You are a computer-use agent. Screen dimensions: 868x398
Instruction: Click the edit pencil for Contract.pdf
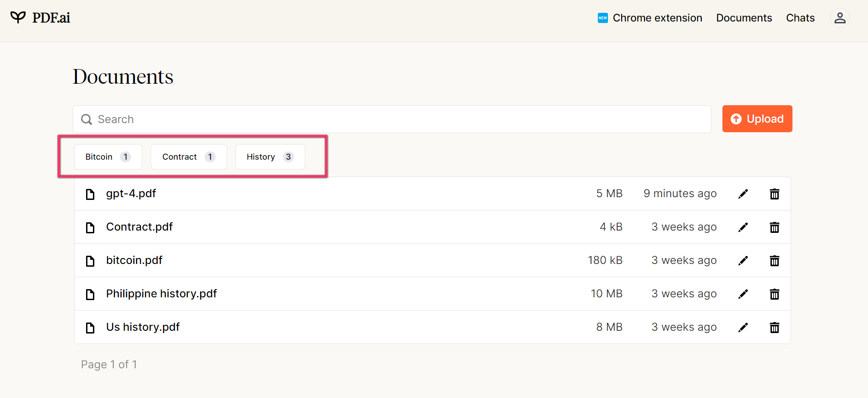(x=743, y=227)
